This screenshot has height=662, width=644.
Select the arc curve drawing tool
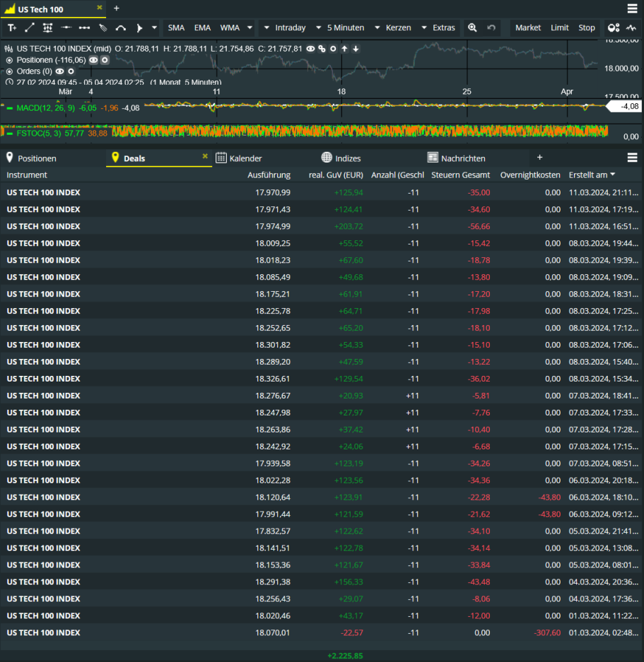pyautogui.click(x=121, y=28)
